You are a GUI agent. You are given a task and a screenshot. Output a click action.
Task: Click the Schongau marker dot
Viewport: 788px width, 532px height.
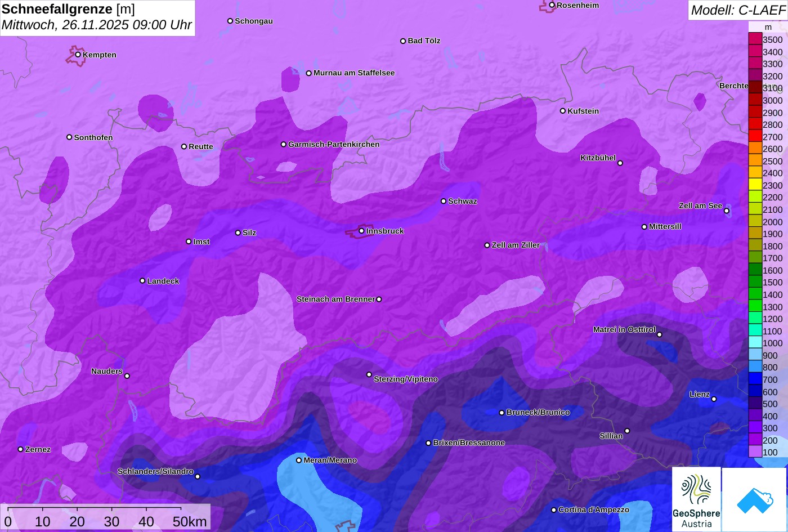pos(230,21)
